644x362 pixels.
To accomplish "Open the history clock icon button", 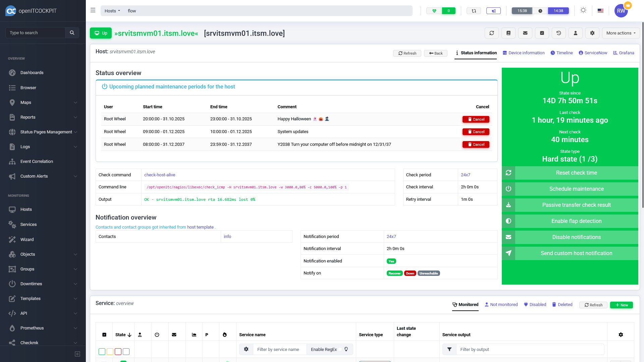I will coord(559,33).
